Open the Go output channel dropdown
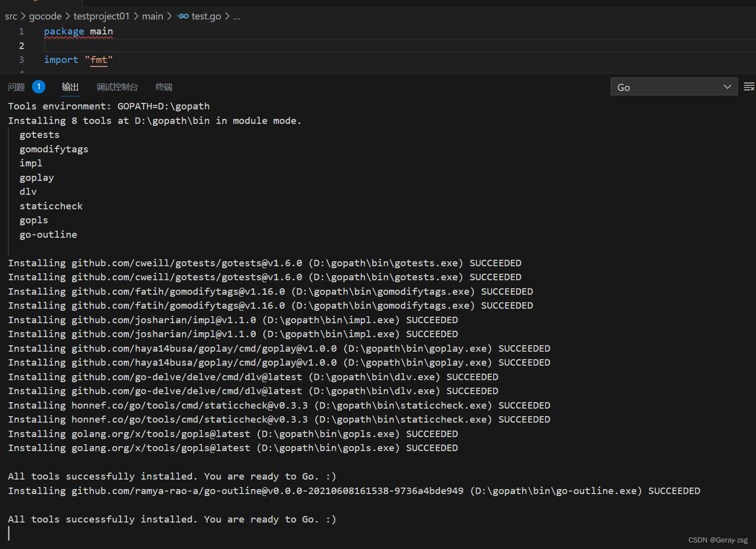Viewport: 756px width, 549px height. tap(674, 87)
